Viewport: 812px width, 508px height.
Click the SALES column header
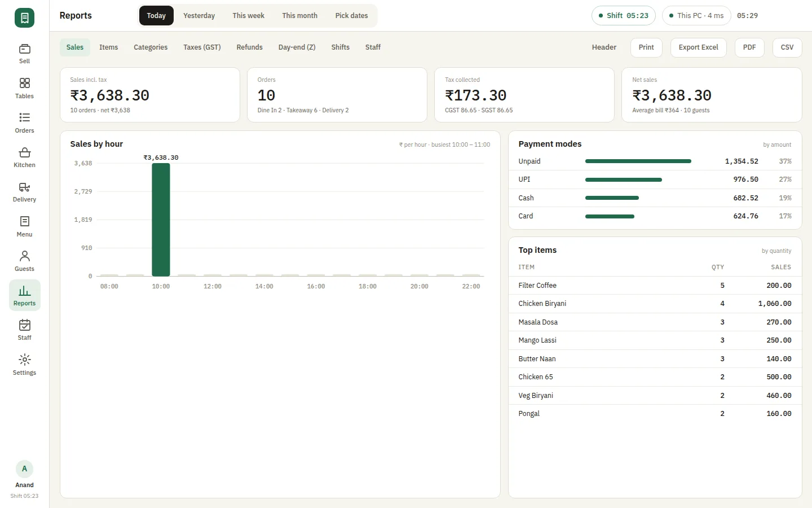pyautogui.click(x=781, y=268)
